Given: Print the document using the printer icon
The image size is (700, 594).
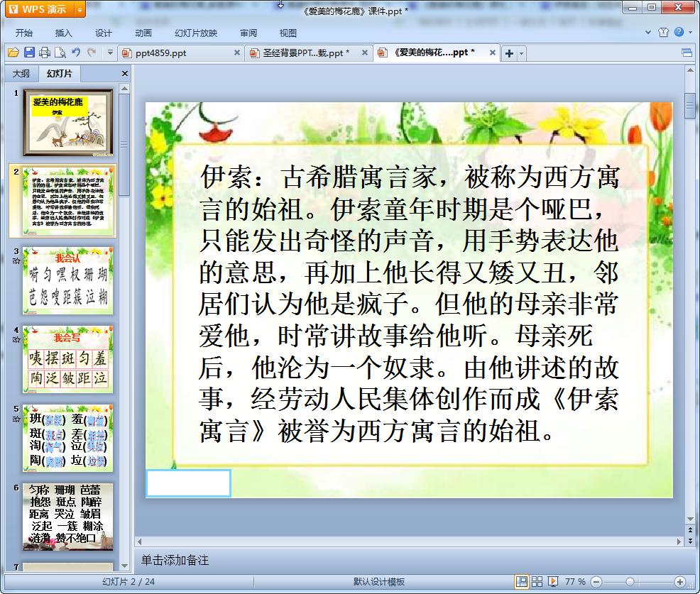Looking at the screenshot, I should (45, 53).
